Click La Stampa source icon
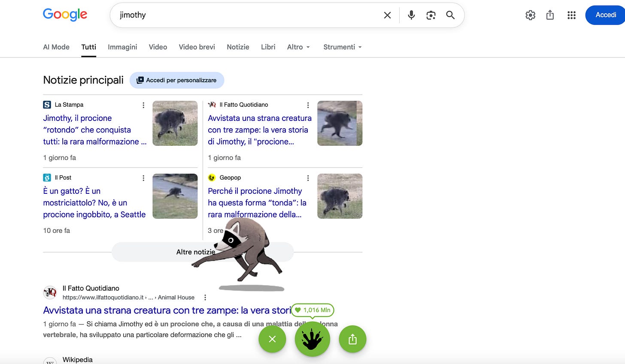Viewport: 625px width, 364px height. [47, 105]
